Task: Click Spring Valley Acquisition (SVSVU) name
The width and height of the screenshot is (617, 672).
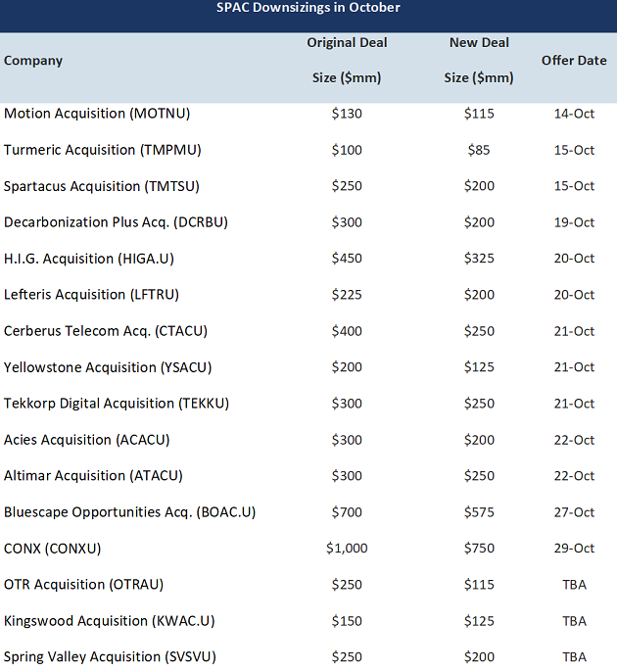Action: coord(110,657)
